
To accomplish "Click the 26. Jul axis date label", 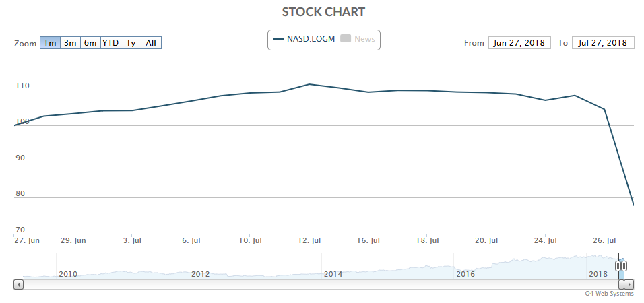I will click(604, 240).
